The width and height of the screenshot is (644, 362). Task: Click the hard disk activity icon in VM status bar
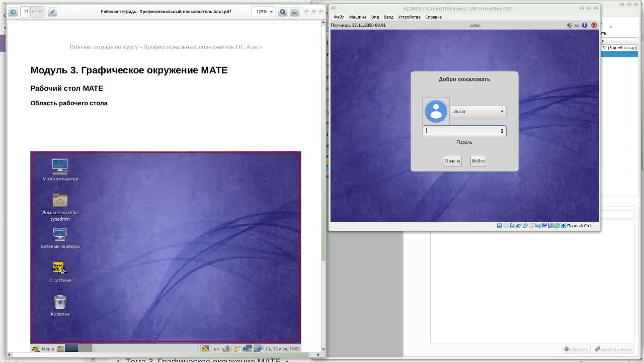(499, 226)
